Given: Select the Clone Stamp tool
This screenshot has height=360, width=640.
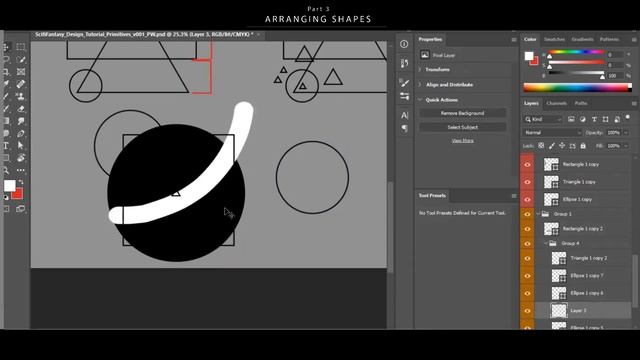Looking at the screenshot, I should [x=20, y=96].
